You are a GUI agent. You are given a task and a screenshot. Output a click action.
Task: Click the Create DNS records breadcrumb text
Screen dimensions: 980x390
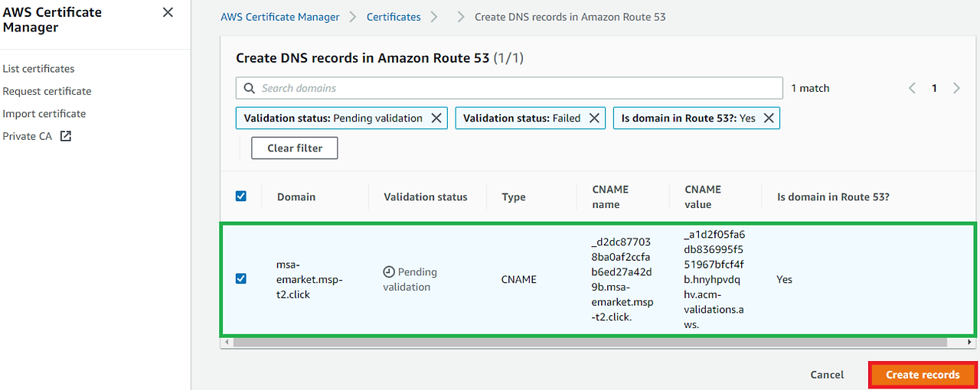[570, 17]
